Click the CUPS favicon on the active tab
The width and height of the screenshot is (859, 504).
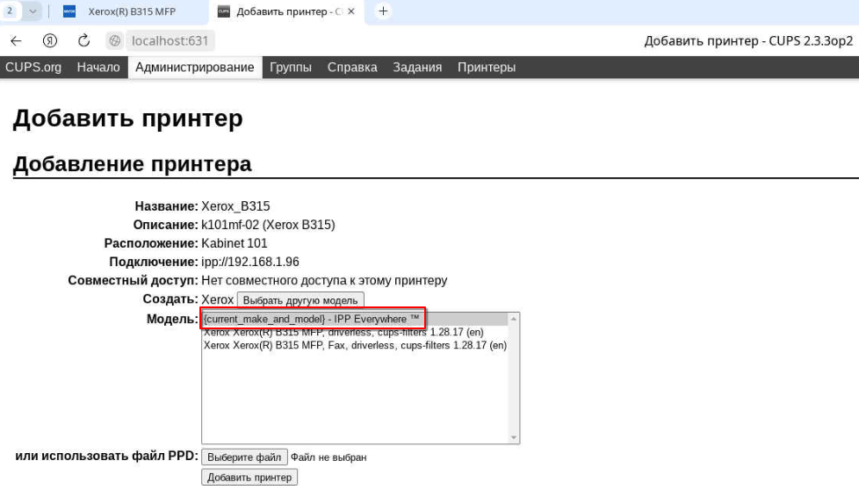click(223, 11)
